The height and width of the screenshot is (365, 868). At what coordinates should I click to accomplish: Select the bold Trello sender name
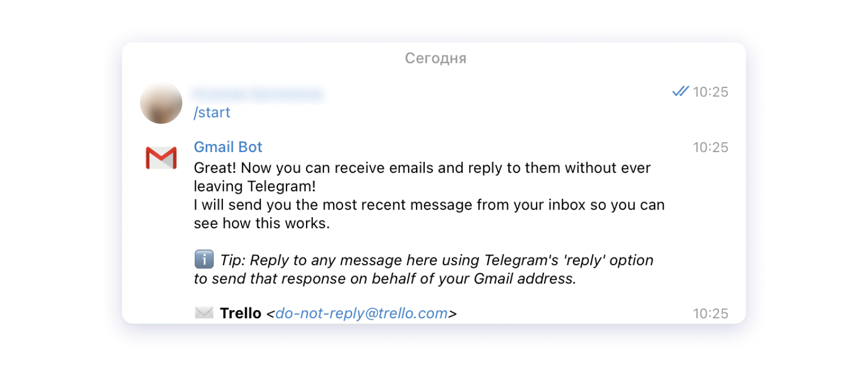click(240, 313)
